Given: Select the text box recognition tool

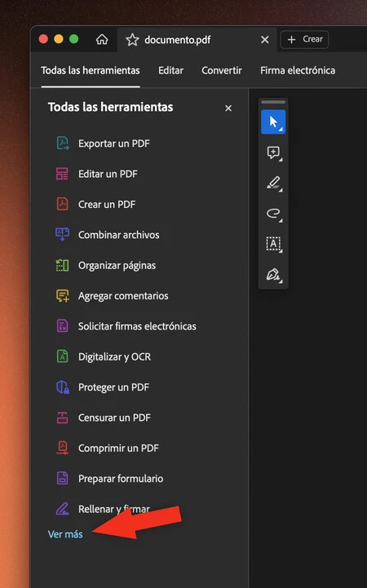Looking at the screenshot, I should pyautogui.click(x=273, y=244).
